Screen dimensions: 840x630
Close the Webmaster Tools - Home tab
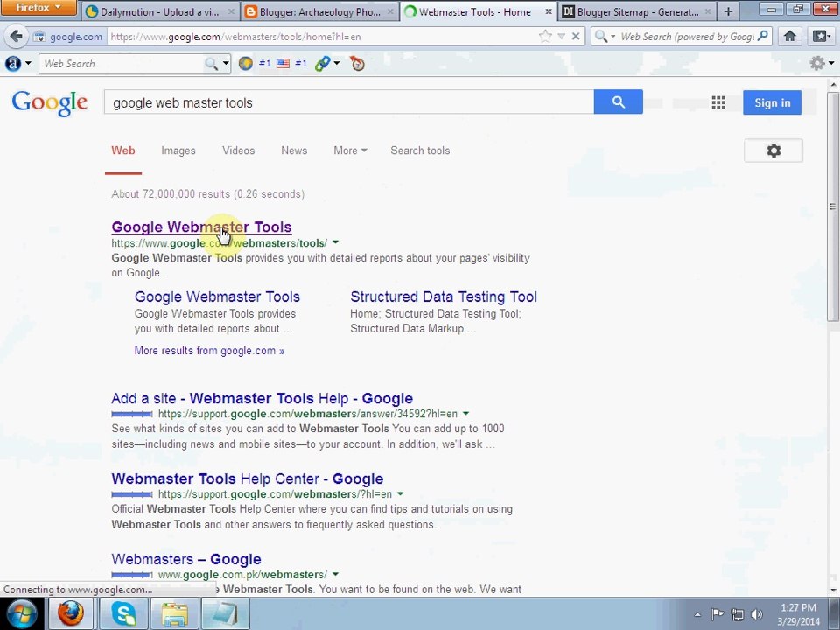pos(548,11)
